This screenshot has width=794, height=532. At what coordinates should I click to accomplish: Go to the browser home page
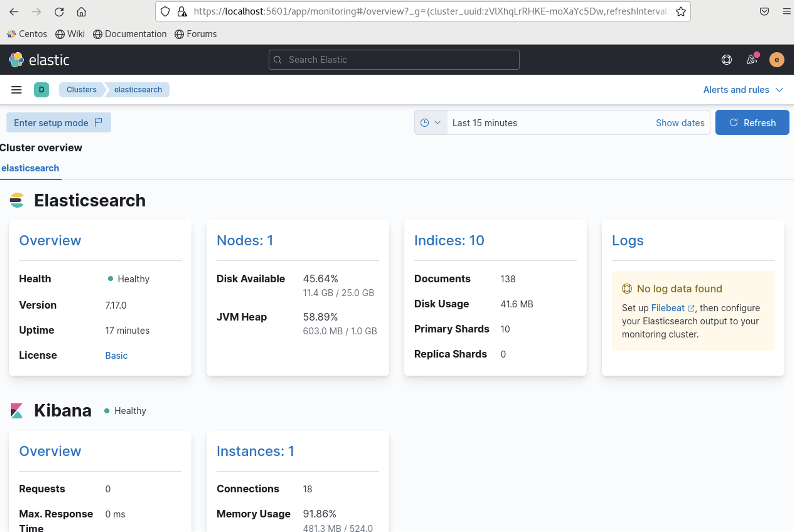point(82,12)
